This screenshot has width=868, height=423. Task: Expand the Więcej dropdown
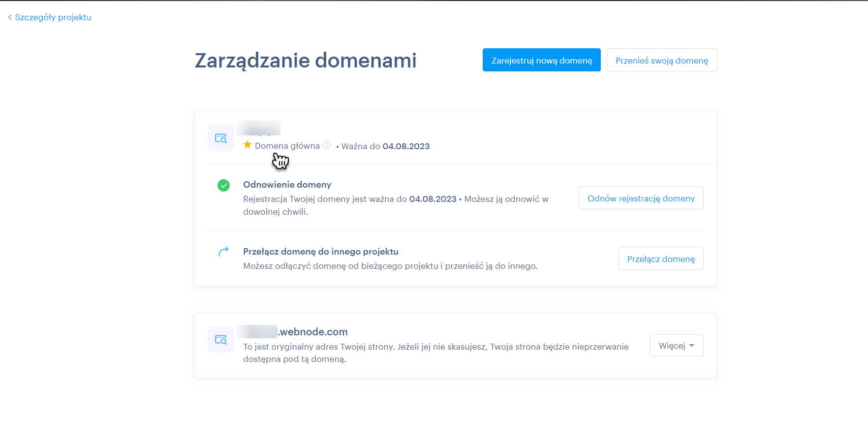676,346
